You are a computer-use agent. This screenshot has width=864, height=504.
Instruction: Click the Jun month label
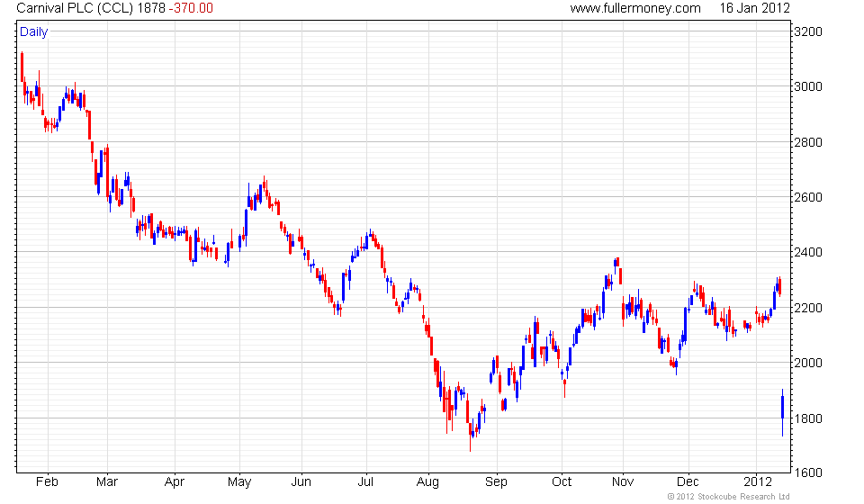301,482
